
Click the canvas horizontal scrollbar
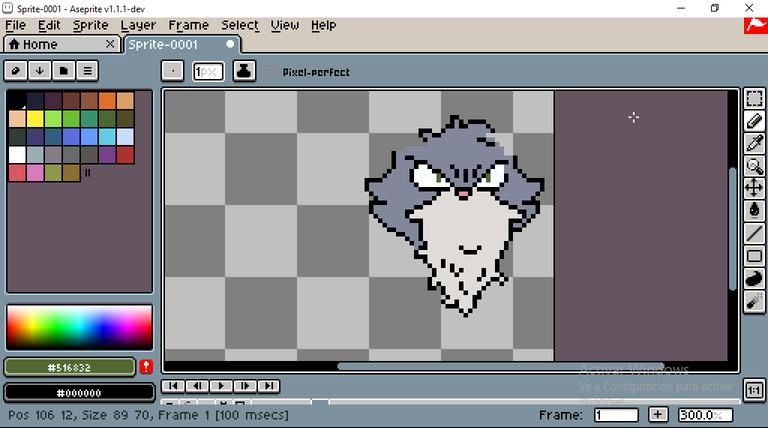point(501,366)
